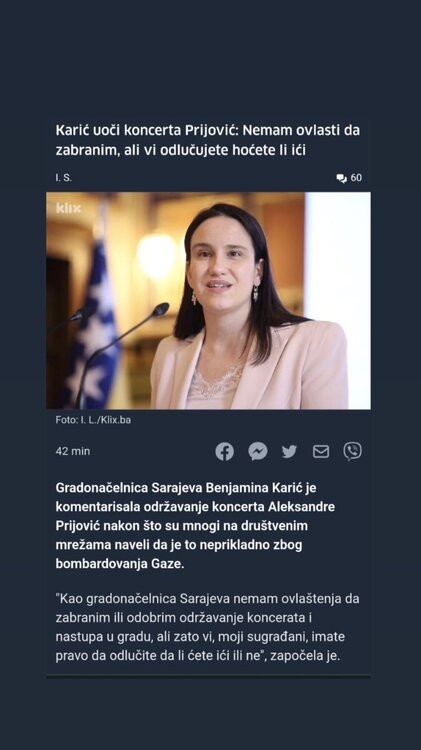Image resolution: width=421 pixels, height=750 pixels.
Task: Click the quoted paragraph starting "Kao gradonačelnica"
Action: pyautogui.click(x=207, y=627)
